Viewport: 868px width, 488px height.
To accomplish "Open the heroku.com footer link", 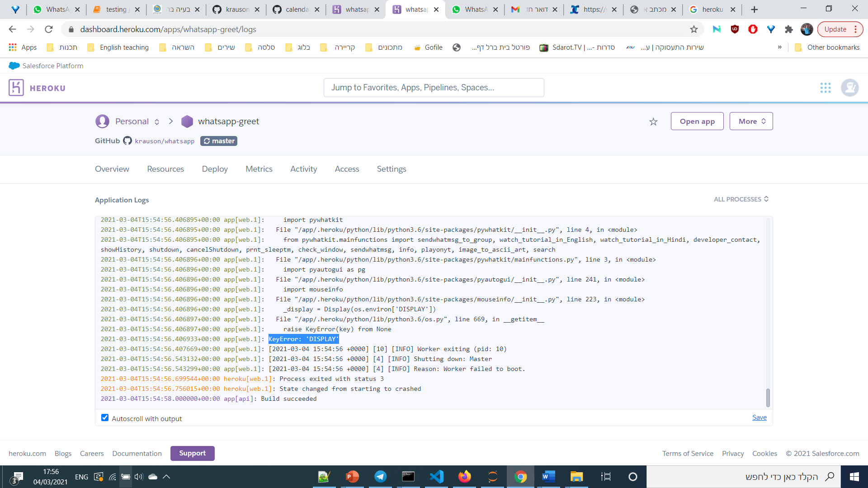I will [x=27, y=454].
